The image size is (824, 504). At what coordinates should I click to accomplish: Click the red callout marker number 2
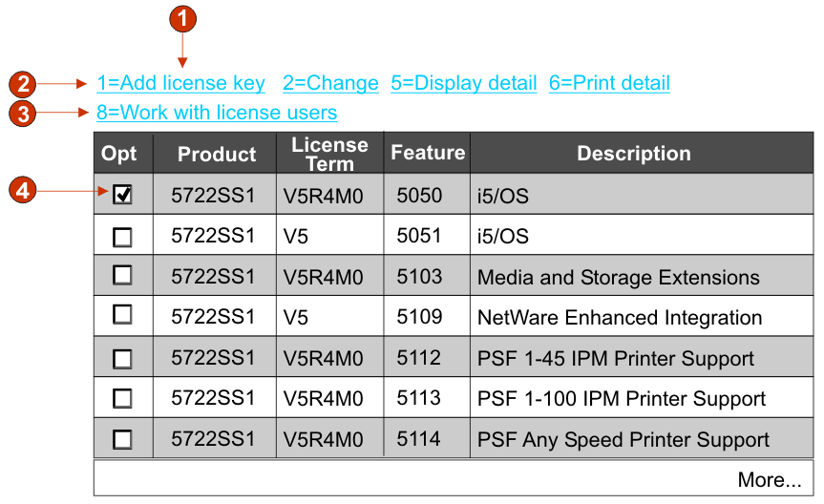(x=22, y=83)
